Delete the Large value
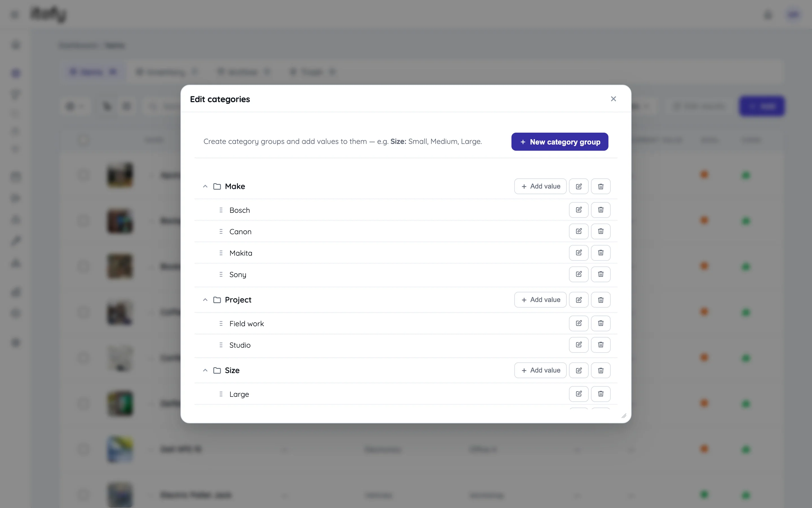Image resolution: width=812 pixels, height=508 pixels. (601, 394)
